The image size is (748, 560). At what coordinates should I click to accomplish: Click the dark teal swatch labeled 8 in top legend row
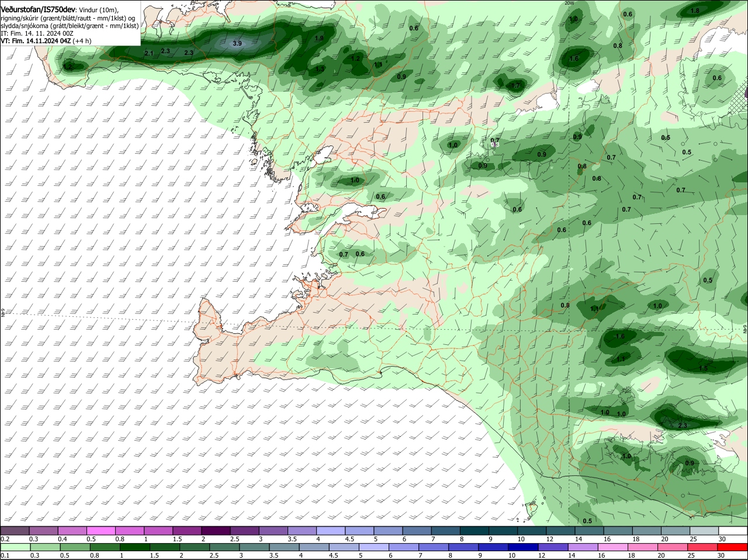[x=475, y=531]
